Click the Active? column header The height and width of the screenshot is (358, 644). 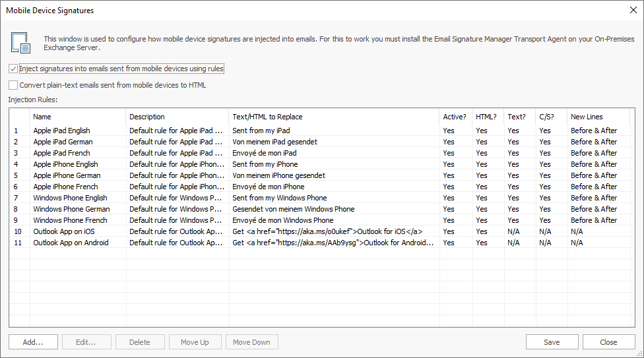point(455,117)
